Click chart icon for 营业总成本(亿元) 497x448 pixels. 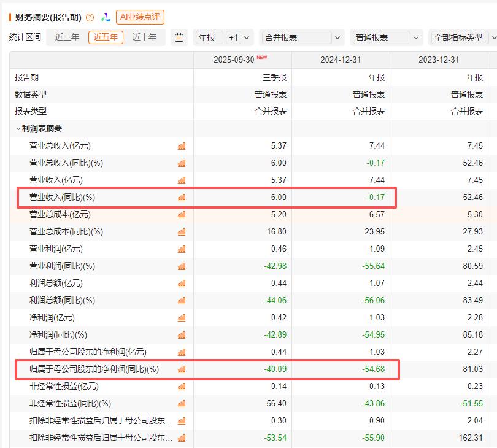coord(182,215)
